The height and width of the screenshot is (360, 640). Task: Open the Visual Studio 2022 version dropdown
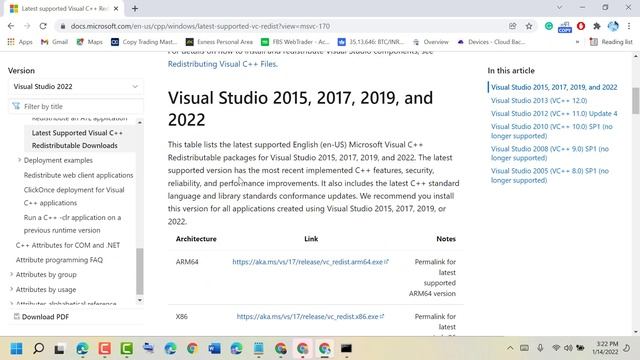[x=76, y=87]
